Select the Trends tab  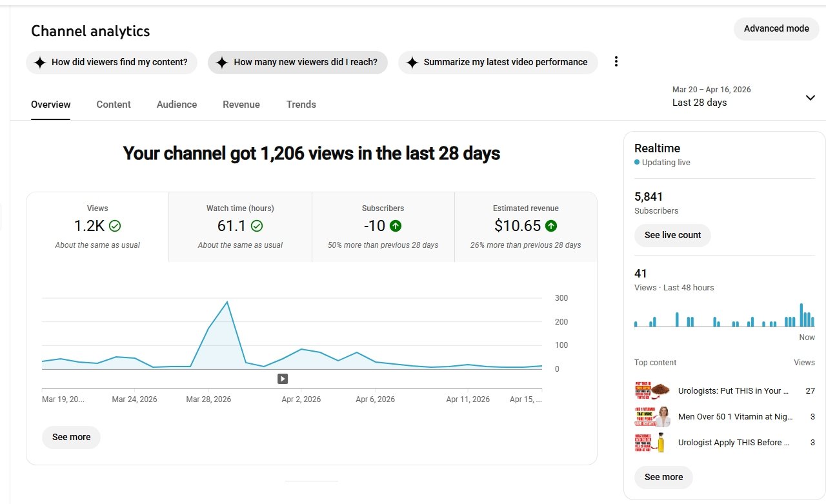301,105
